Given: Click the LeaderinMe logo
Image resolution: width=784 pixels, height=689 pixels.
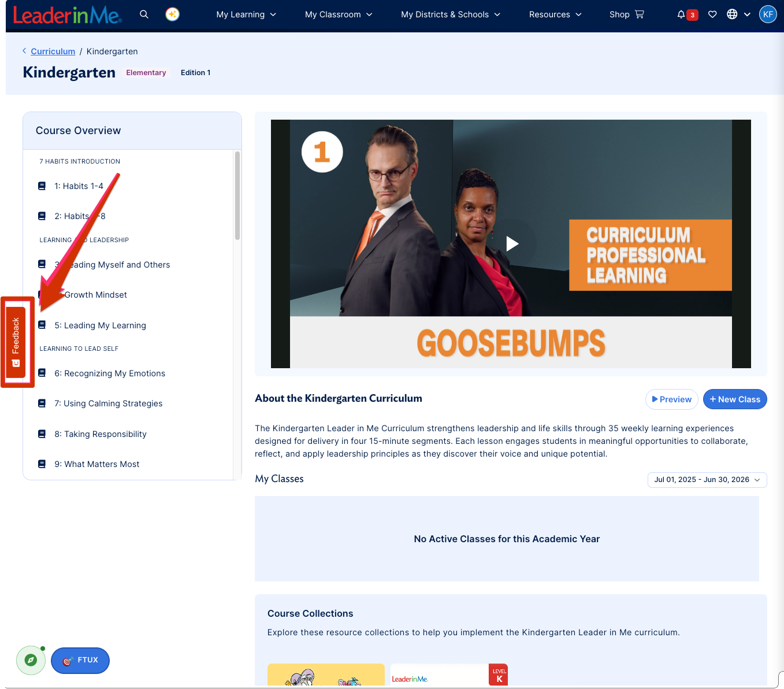Looking at the screenshot, I should click(x=67, y=15).
